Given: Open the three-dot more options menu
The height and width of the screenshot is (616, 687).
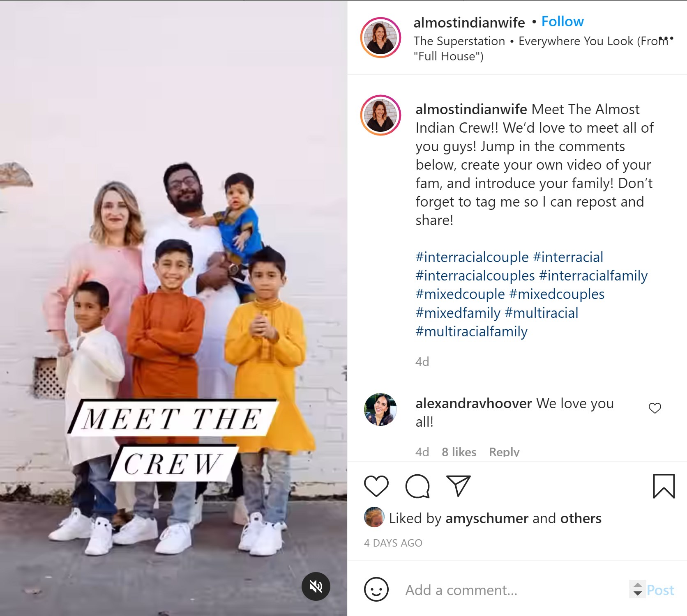Looking at the screenshot, I should pyautogui.click(x=666, y=39).
